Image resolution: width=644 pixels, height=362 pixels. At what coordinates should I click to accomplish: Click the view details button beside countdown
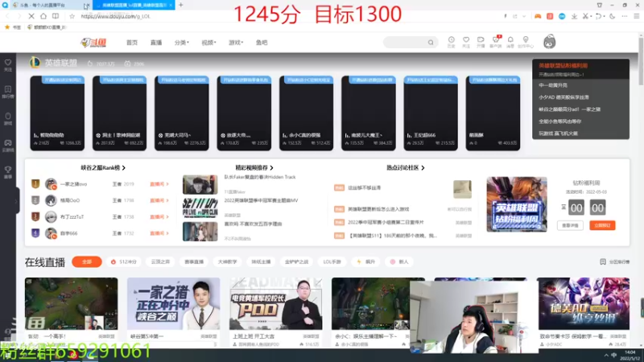coord(570,225)
